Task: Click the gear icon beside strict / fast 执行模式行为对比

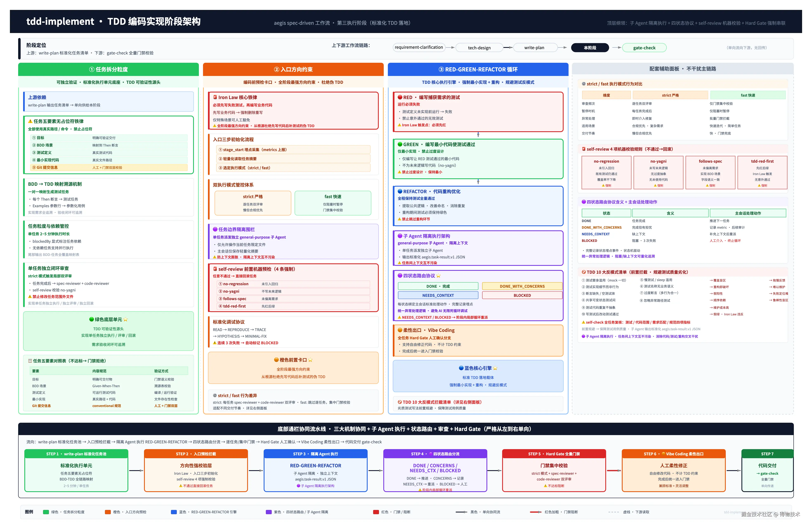Action: click(x=584, y=84)
